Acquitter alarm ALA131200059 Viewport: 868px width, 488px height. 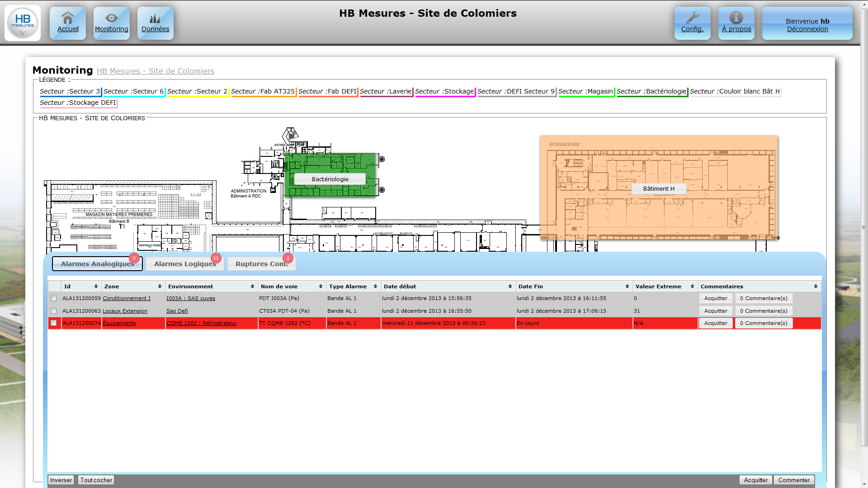point(716,298)
